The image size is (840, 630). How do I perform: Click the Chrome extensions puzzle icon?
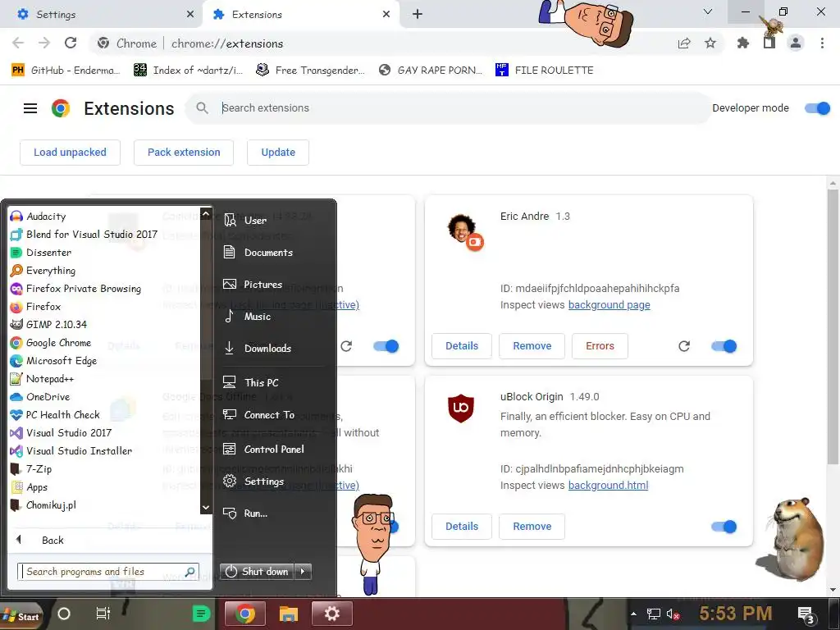point(742,43)
